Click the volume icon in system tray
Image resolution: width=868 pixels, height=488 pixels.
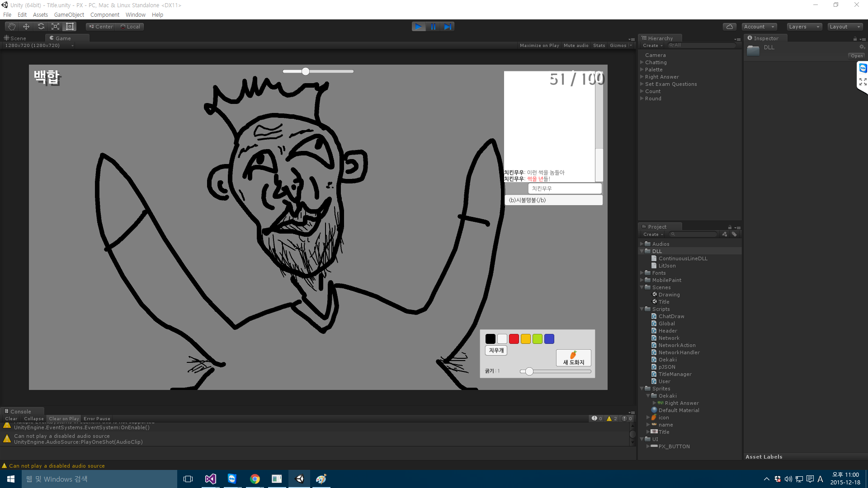[788, 479]
